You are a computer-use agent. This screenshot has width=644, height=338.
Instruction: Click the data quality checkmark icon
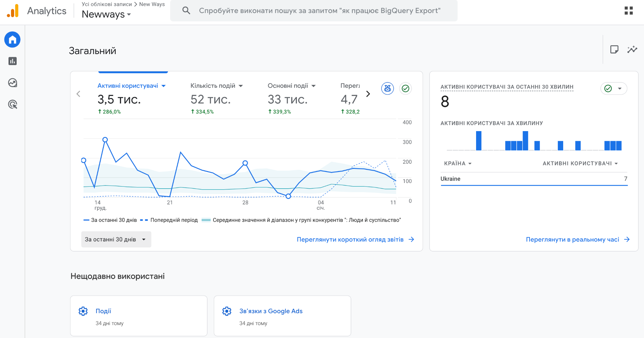point(405,89)
